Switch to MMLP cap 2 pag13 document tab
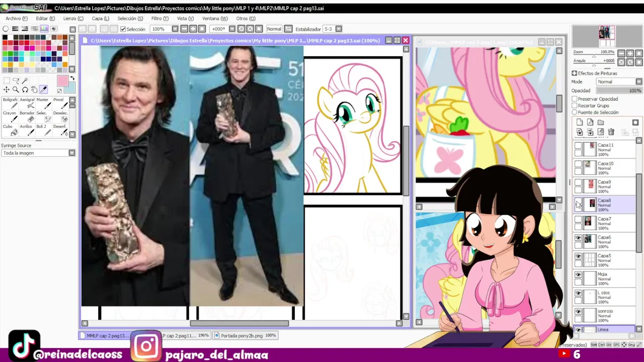The height and width of the screenshot is (362, 644). coord(105,335)
